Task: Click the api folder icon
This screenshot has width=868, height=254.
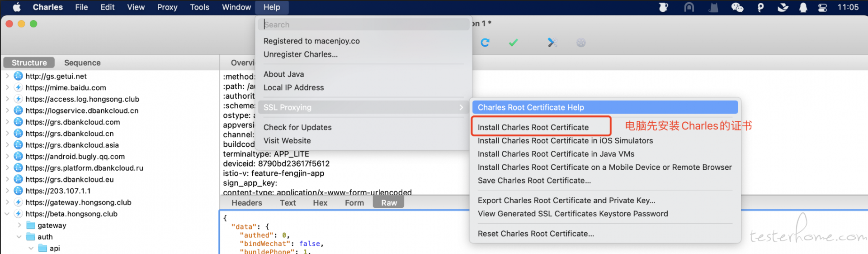Action: pyautogui.click(x=43, y=248)
